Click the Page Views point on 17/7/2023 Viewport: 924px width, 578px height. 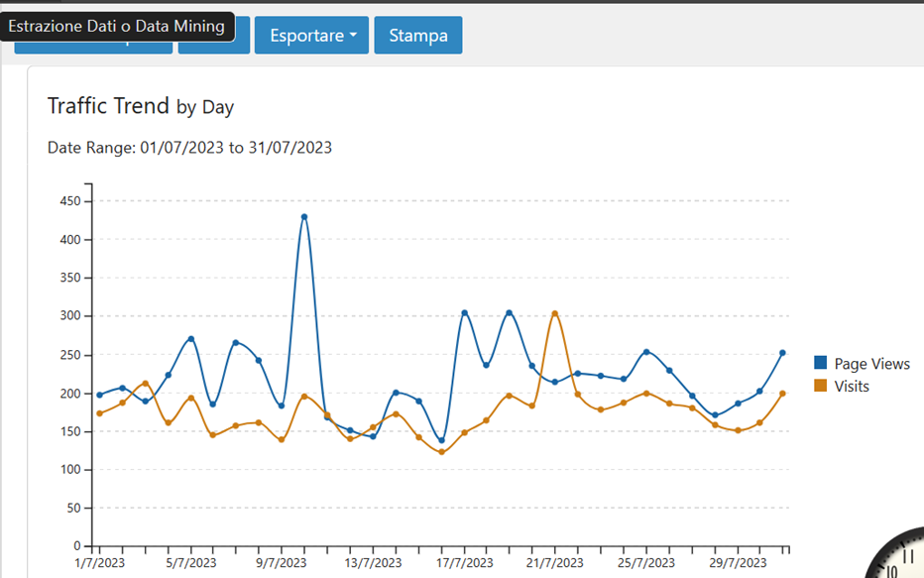tap(464, 313)
